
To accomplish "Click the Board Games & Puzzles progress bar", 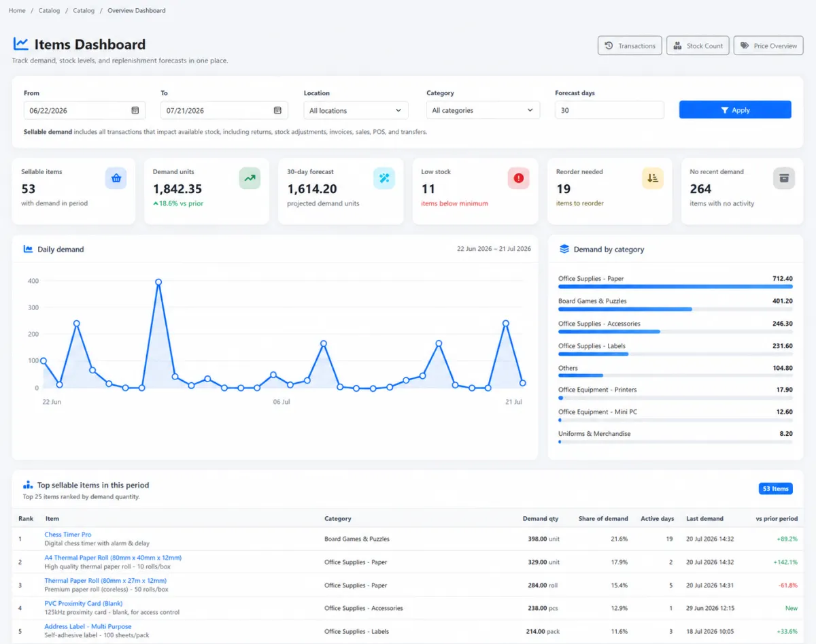I will coord(675,309).
